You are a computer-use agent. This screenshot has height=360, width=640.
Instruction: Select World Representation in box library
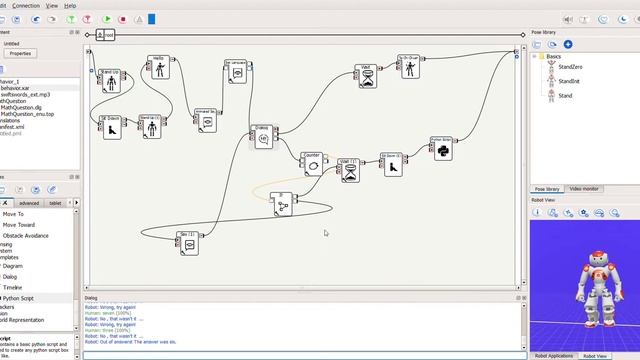coord(22,320)
